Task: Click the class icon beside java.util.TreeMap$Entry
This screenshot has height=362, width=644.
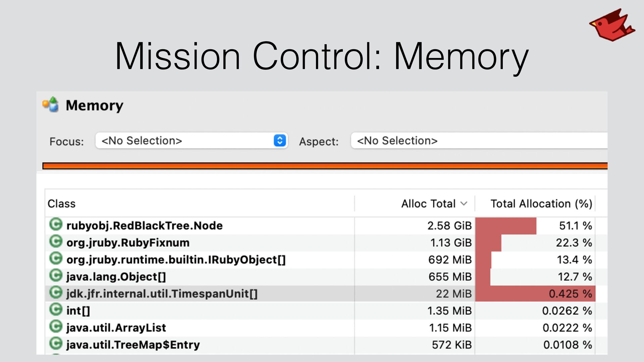Action: coord(56,344)
